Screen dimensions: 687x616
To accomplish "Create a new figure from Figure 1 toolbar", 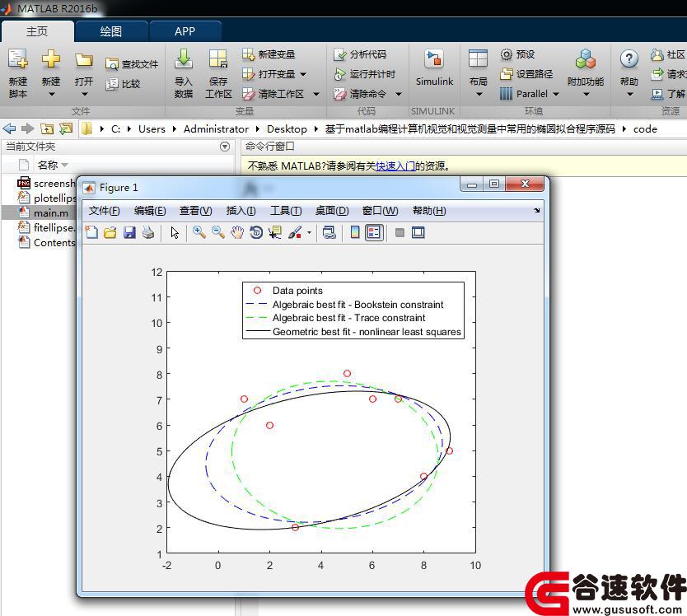I will 91,232.
